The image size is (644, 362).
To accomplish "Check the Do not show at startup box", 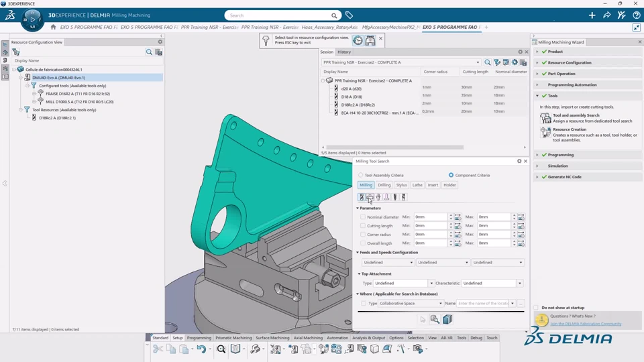I will tap(537, 308).
